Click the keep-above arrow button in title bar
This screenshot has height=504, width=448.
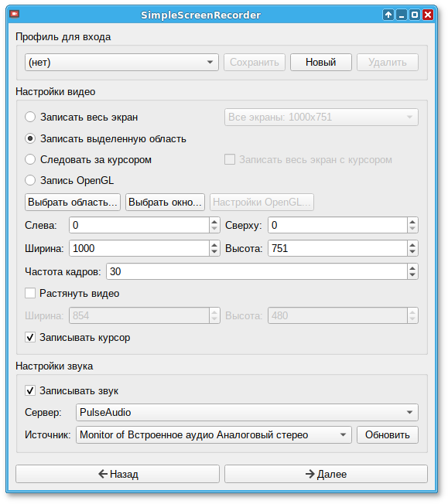tap(388, 15)
